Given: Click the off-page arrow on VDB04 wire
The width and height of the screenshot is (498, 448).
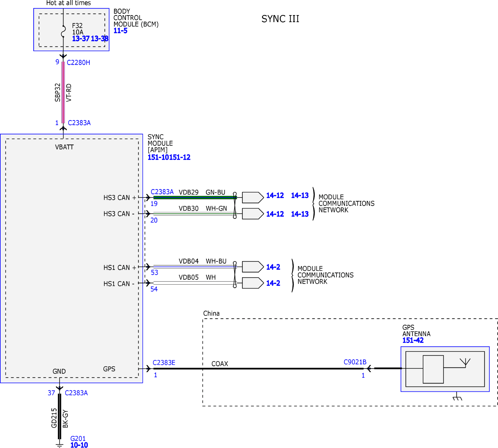Looking at the screenshot, I should tap(253, 267).
